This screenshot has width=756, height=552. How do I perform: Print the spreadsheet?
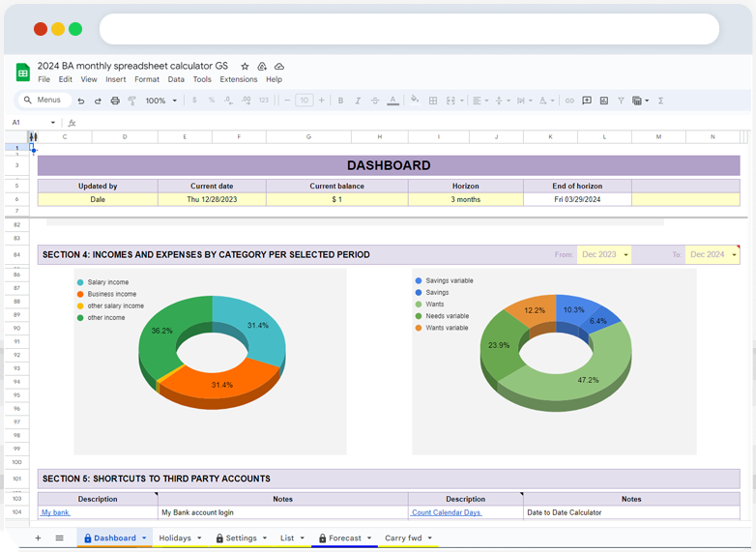point(115,101)
